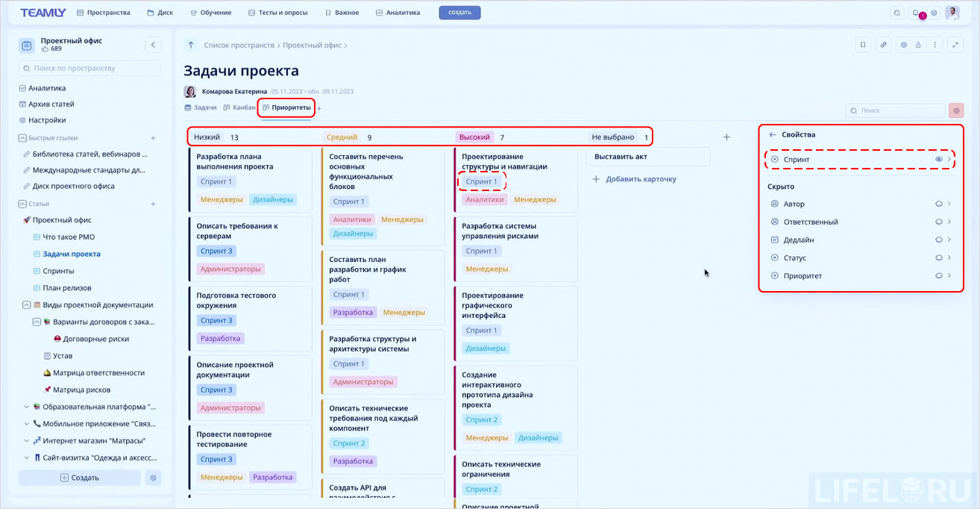Click the создать button in top bar
980x509 pixels.
pos(459,12)
